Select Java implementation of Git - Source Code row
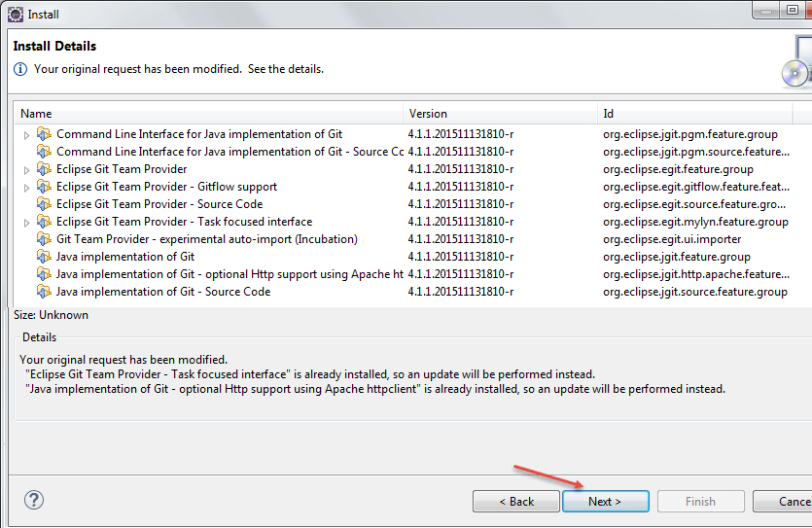Image resolution: width=812 pixels, height=528 pixels. tap(163, 292)
